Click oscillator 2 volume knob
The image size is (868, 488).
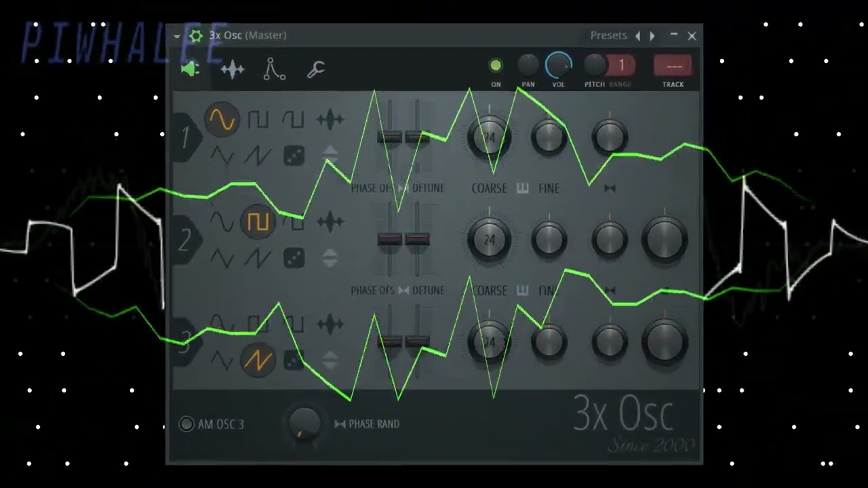[x=665, y=240]
